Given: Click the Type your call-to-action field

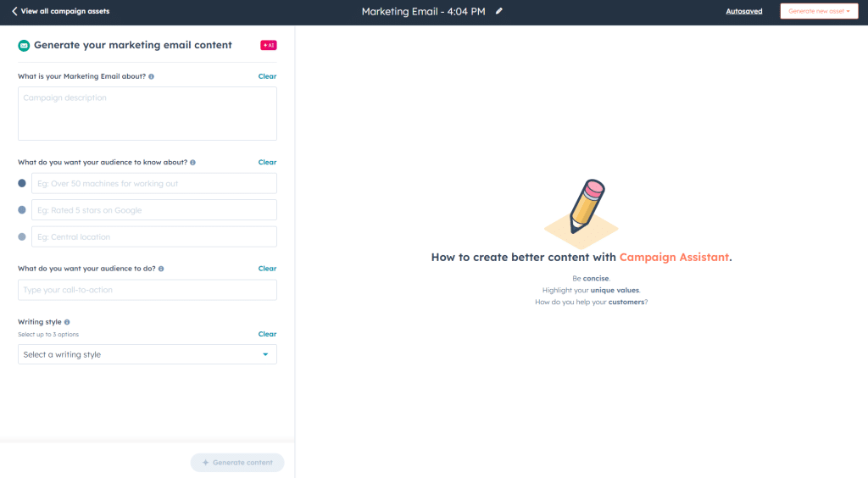Looking at the screenshot, I should pos(147,290).
